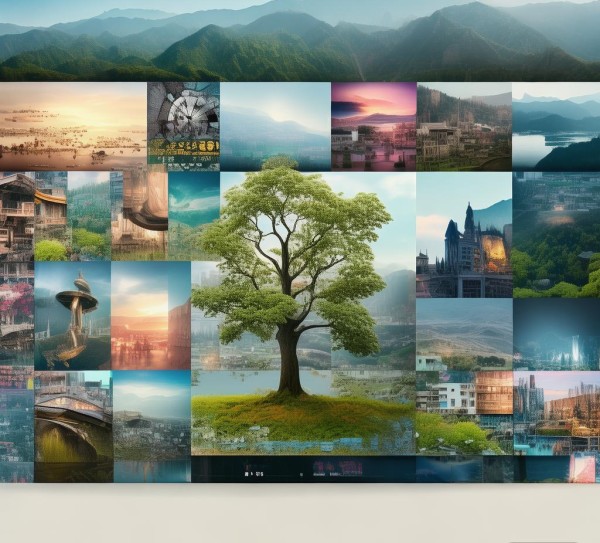Select the hillside old buildings in forest thumbnail
This screenshot has width=600, height=543.
click(x=464, y=126)
